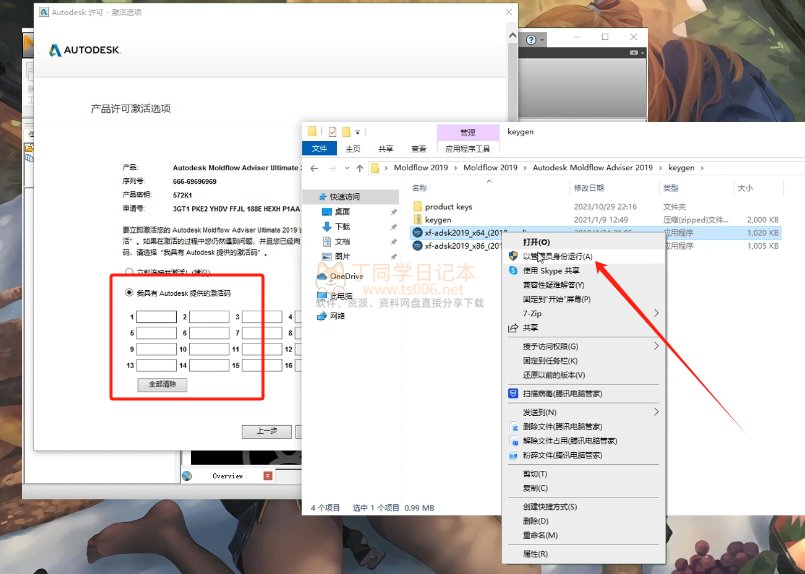Click activation code field number 1
This screenshot has height=574, width=805.
coord(156,317)
